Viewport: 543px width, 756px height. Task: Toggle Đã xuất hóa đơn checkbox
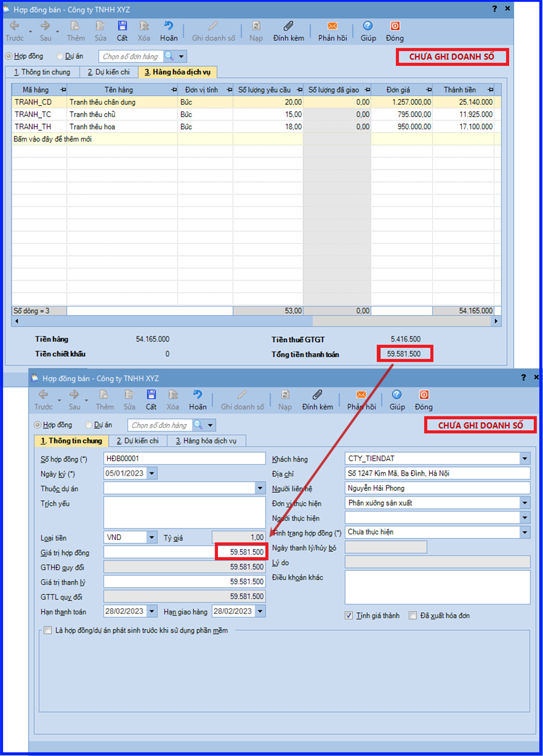413,616
